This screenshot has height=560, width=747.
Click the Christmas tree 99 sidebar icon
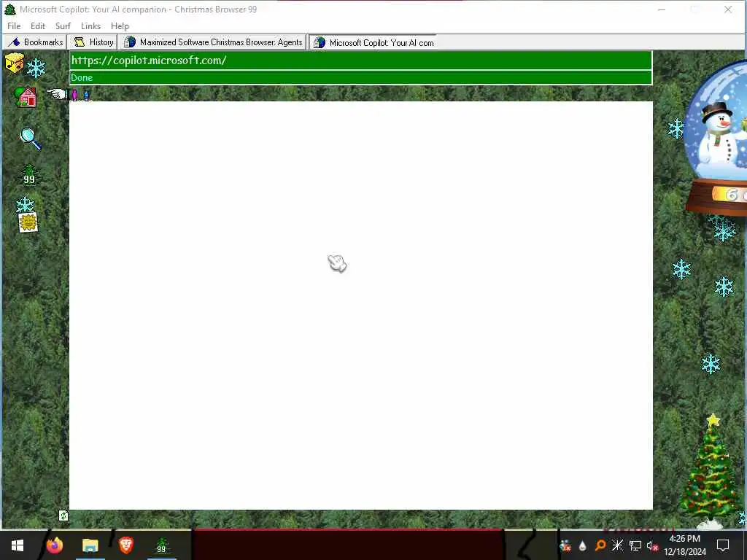pyautogui.click(x=29, y=175)
